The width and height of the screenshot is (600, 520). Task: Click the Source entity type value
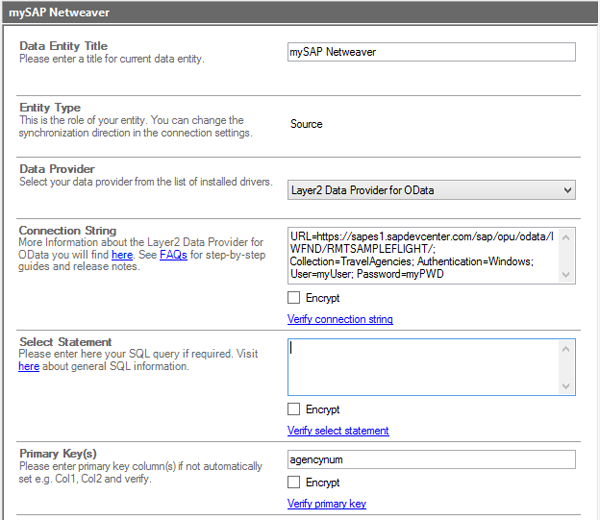(x=306, y=124)
